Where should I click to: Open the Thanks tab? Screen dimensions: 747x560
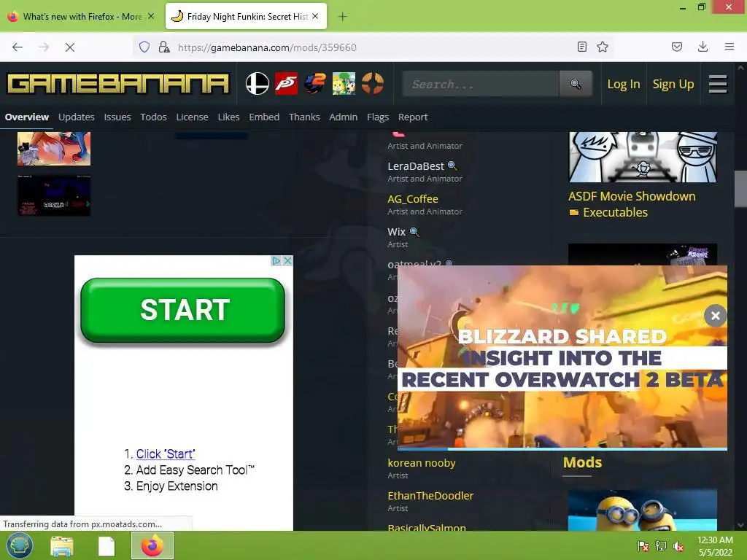click(x=304, y=117)
